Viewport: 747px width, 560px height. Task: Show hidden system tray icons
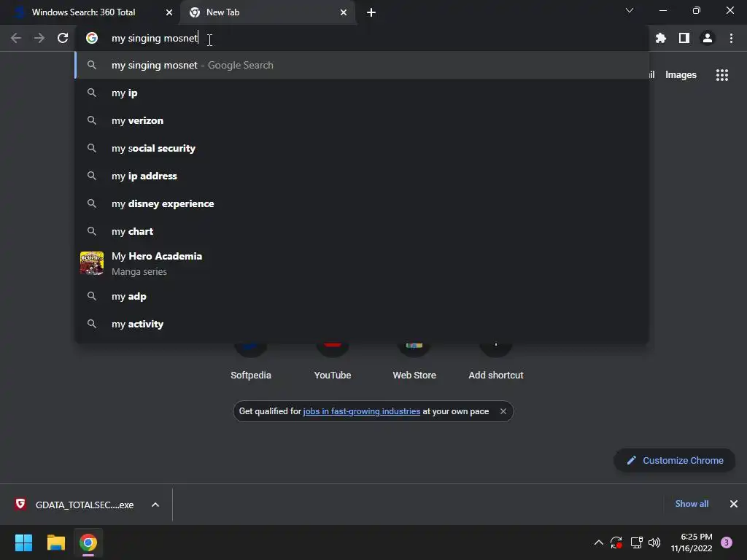599,542
